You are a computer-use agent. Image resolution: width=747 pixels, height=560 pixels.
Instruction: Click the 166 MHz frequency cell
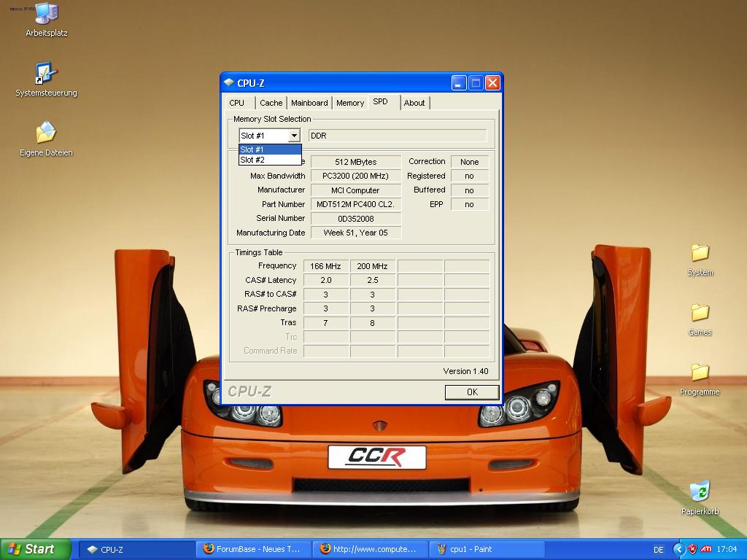[x=326, y=266]
